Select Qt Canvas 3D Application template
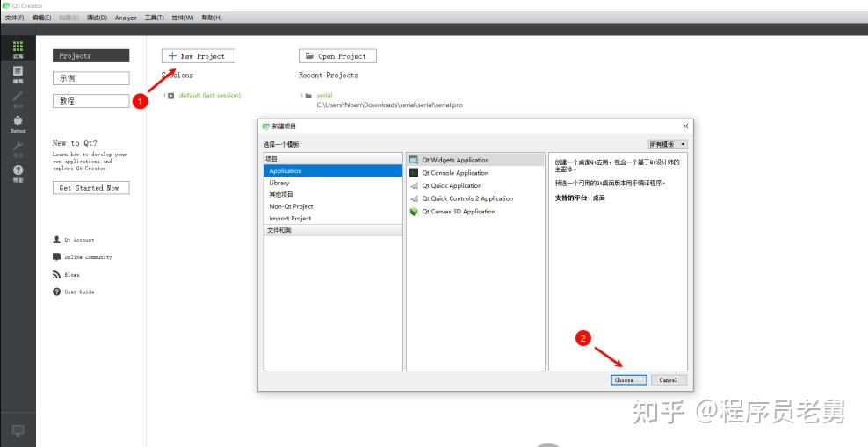This screenshot has width=868, height=447. pos(475,212)
